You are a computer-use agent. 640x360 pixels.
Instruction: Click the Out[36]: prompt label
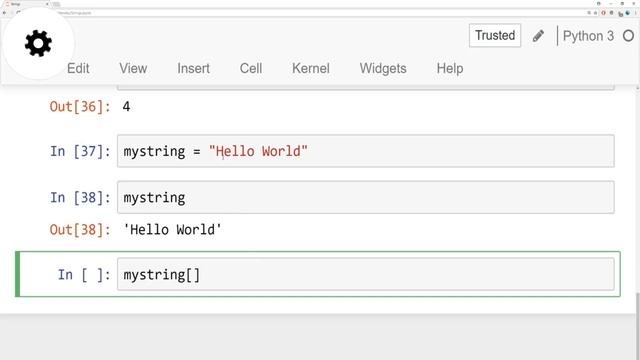80,107
